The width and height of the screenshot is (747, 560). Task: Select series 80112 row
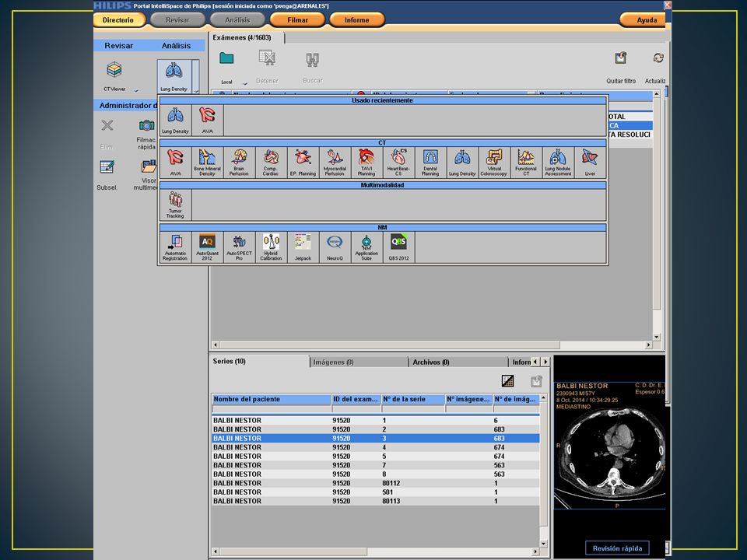[x=375, y=483]
